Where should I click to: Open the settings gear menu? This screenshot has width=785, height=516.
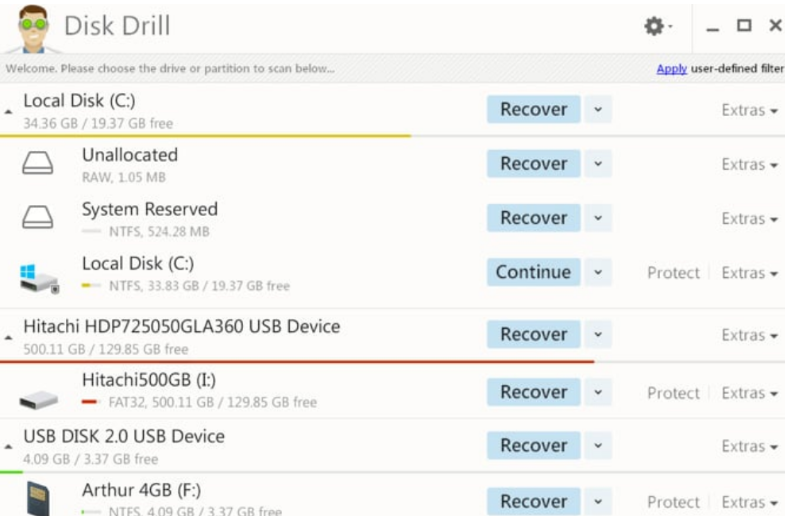click(656, 27)
